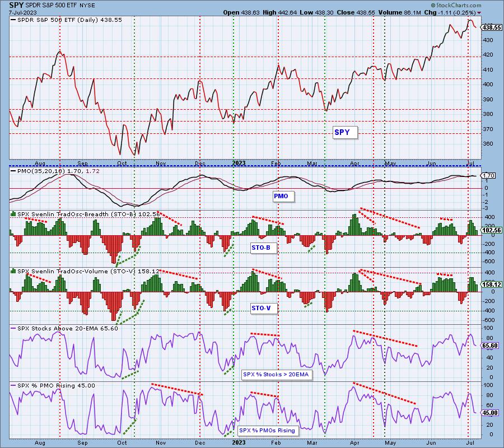Image resolution: width=504 pixels, height=448 pixels.
Task: Click the STO-B annotation box
Action: click(x=263, y=248)
